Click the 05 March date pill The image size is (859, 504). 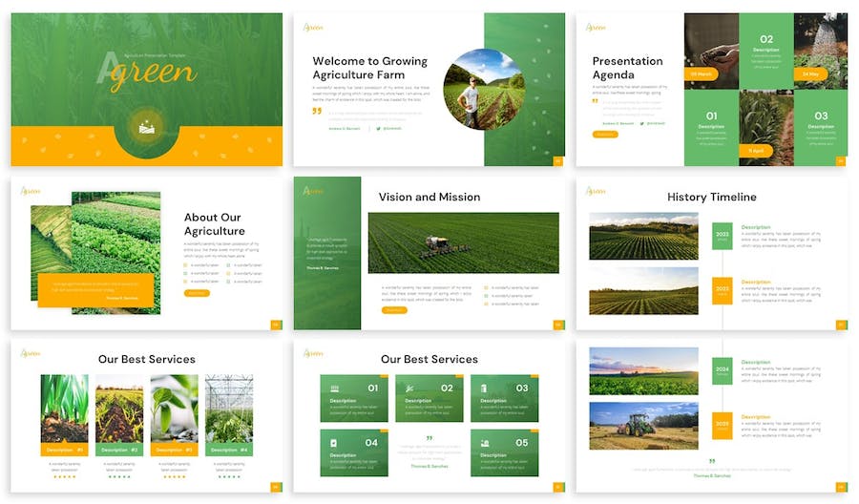click(702, 73)
